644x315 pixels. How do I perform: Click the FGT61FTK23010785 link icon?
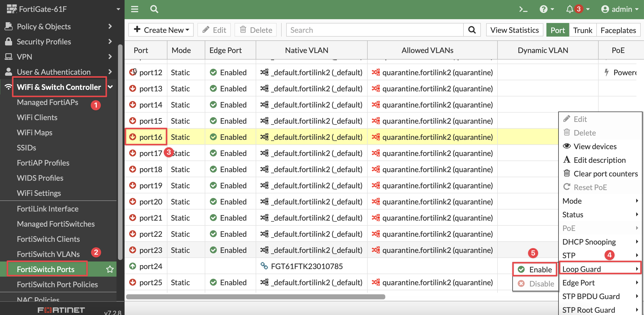(x=264, y=266)
